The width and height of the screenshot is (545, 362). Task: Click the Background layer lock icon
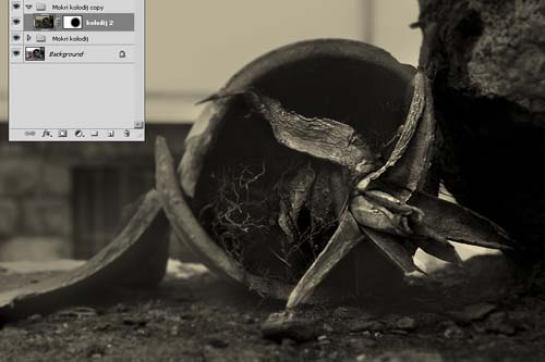122,54
